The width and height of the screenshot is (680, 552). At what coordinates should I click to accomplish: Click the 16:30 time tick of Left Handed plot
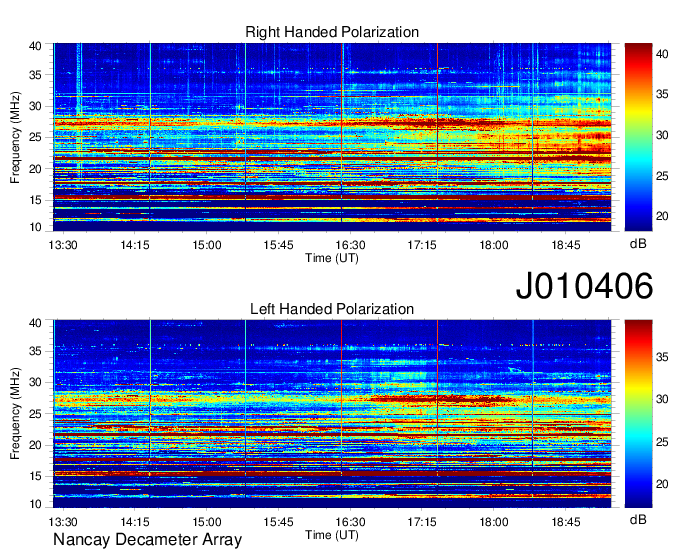pyautogui.click(x=350, y=522)
